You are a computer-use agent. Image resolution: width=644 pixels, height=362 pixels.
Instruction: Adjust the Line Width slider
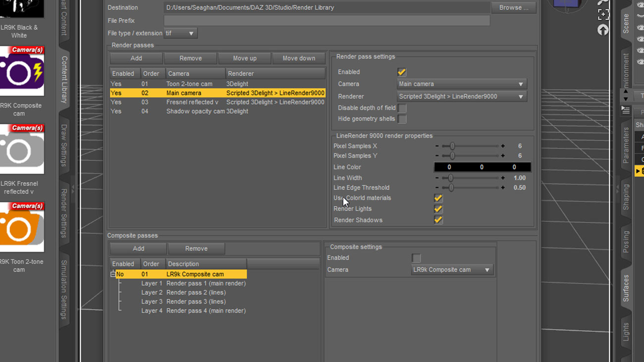(x=470, y=178)
